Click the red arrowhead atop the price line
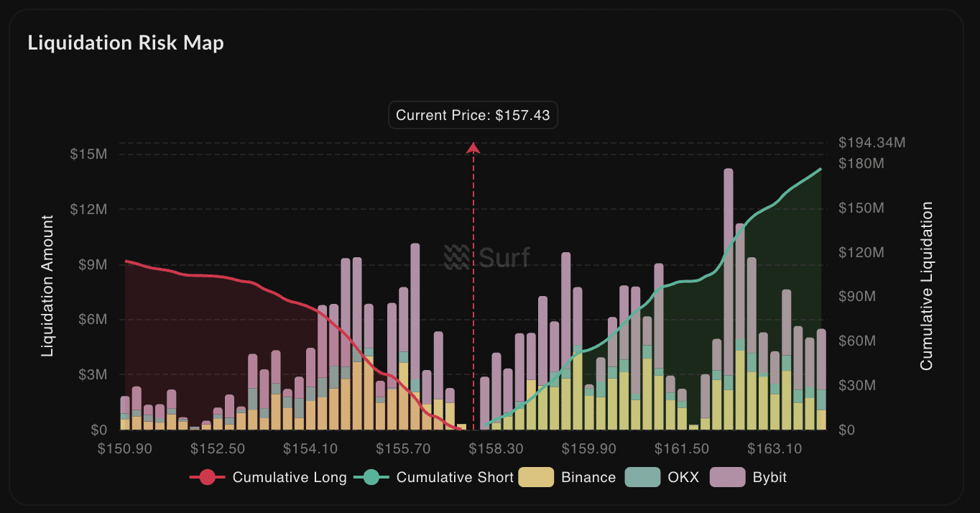This screenshot has width=980, height=513. pos(473,148)
